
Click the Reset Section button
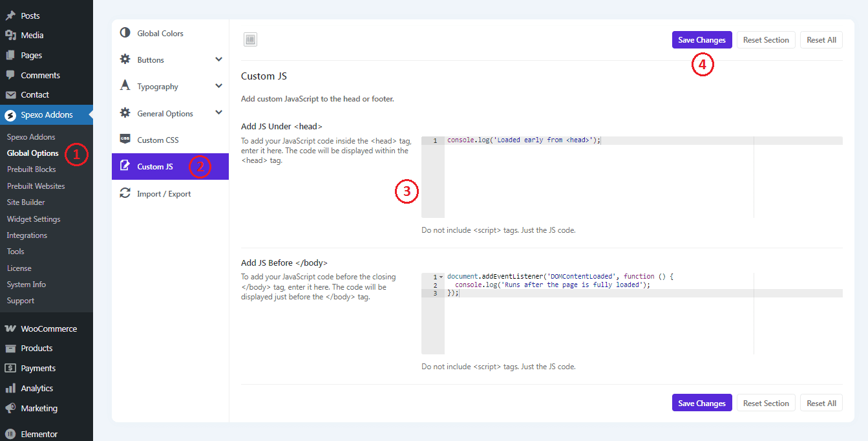(x=766, y=39)
